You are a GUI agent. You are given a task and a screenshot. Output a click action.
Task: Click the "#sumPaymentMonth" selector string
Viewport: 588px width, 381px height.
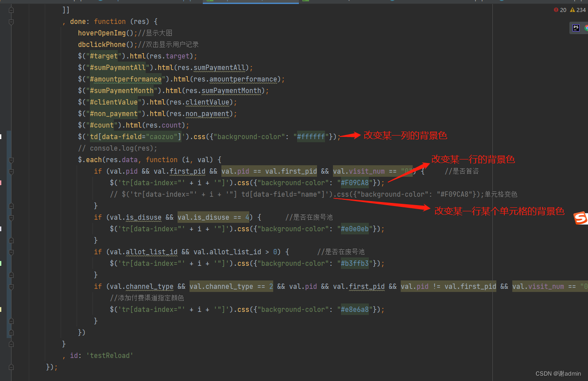pos(122,90)
